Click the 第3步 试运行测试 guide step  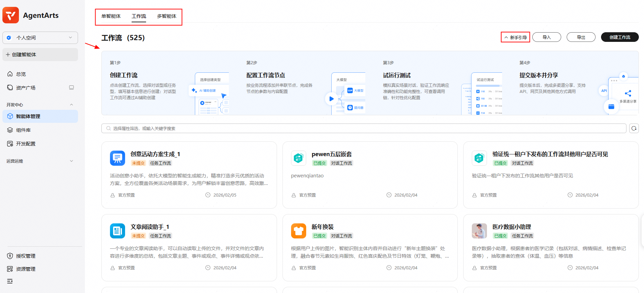pos(443,83)
